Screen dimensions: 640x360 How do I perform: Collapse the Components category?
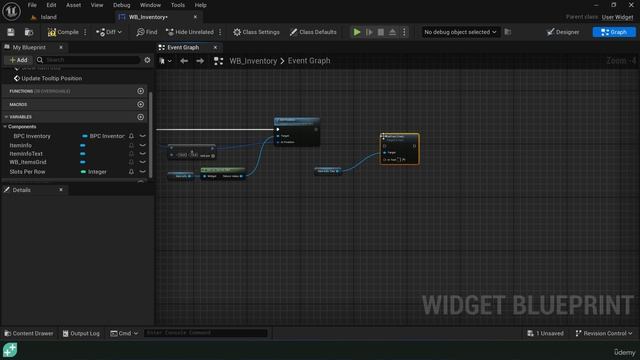pyautogui.click(x=5, y=127)
